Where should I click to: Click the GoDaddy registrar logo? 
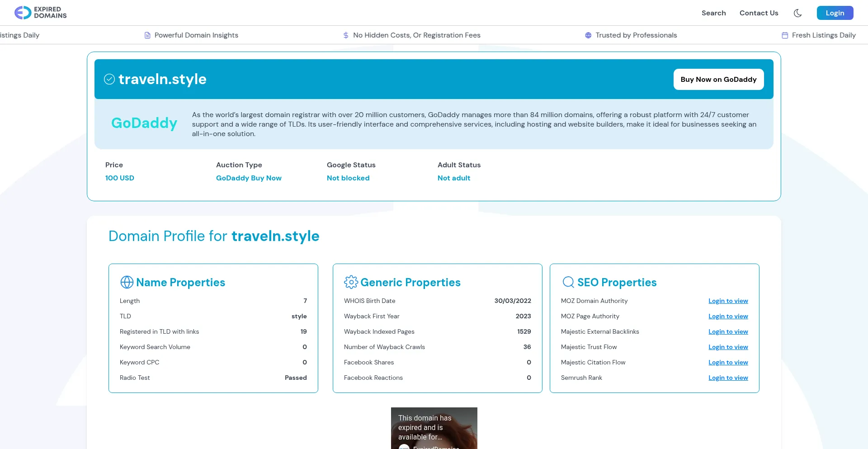click(144, 123)
